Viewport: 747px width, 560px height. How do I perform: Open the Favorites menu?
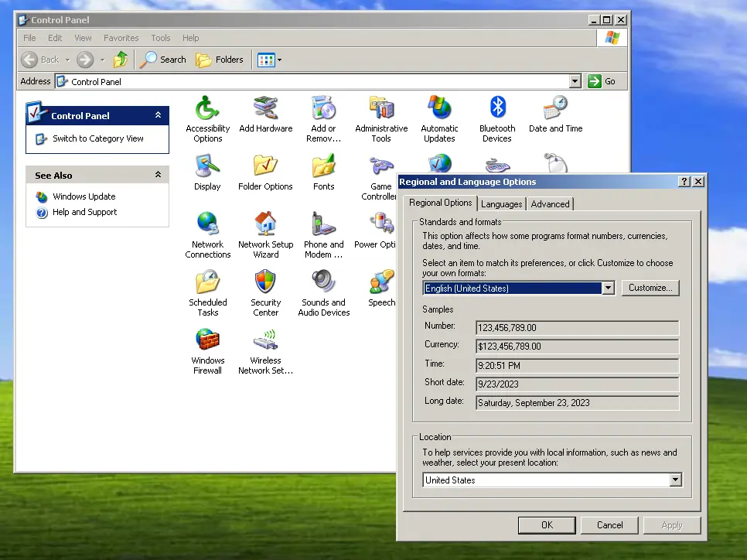121,38
